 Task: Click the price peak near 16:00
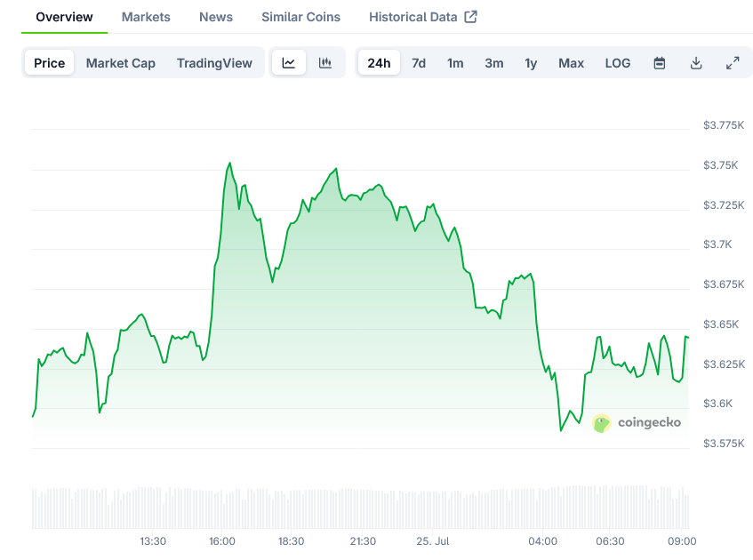pyautogui.click(x=229, y=164)
